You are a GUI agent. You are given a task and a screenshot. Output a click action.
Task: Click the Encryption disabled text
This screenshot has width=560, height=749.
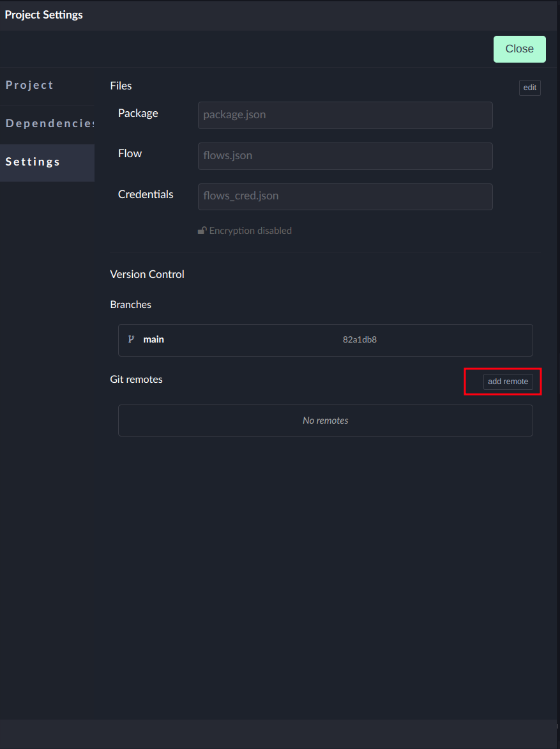pos(250,231)
